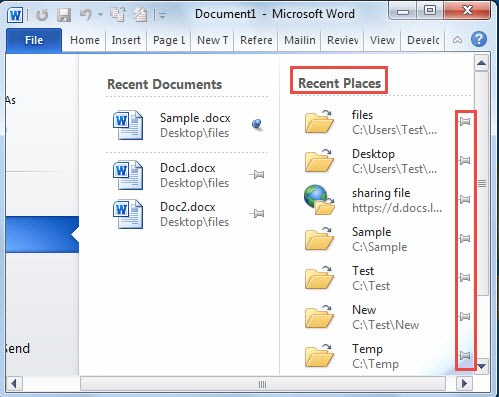Click the horizontal scrollbar thumb
The width and height of the screenshot is (499, 397).
263,384
